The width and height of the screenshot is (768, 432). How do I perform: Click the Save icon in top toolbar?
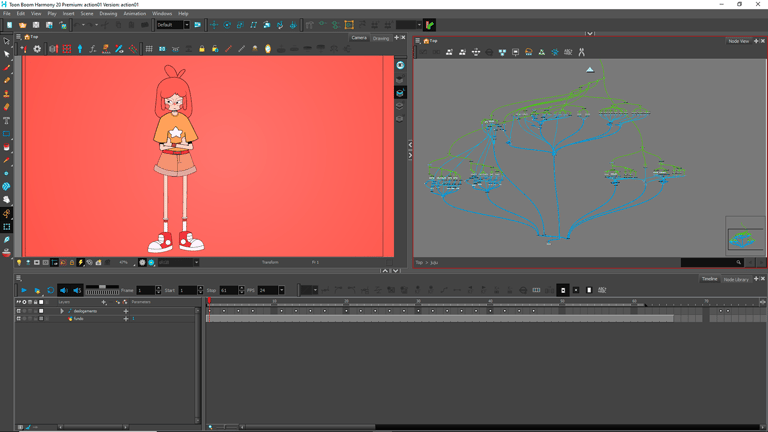(x=36, y=25)
